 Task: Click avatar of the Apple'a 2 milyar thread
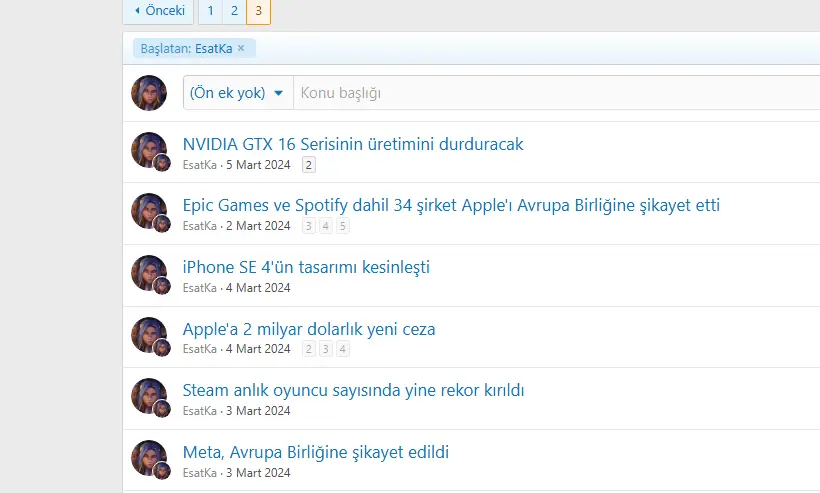149,335
